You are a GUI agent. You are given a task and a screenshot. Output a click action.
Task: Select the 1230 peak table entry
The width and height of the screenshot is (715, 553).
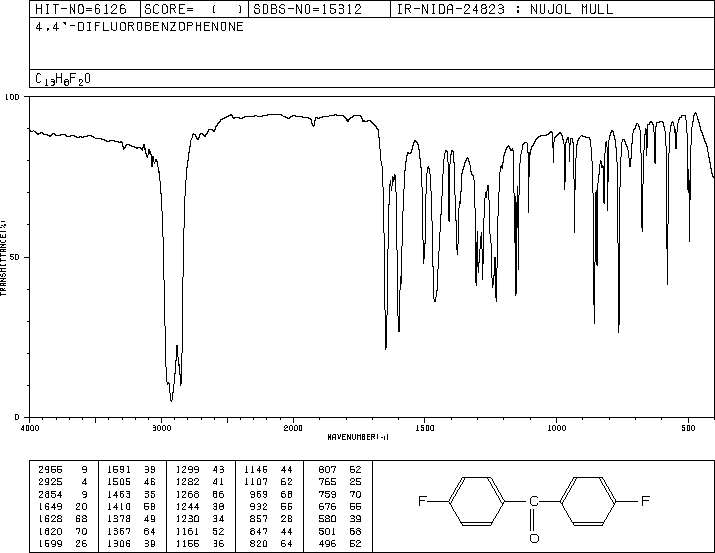(200, 519)
